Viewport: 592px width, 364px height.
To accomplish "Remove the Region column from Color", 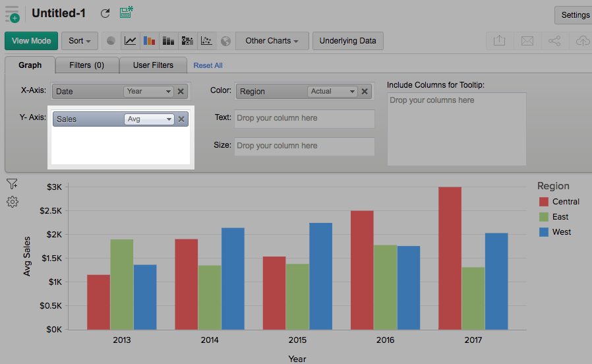I will 365,92.
